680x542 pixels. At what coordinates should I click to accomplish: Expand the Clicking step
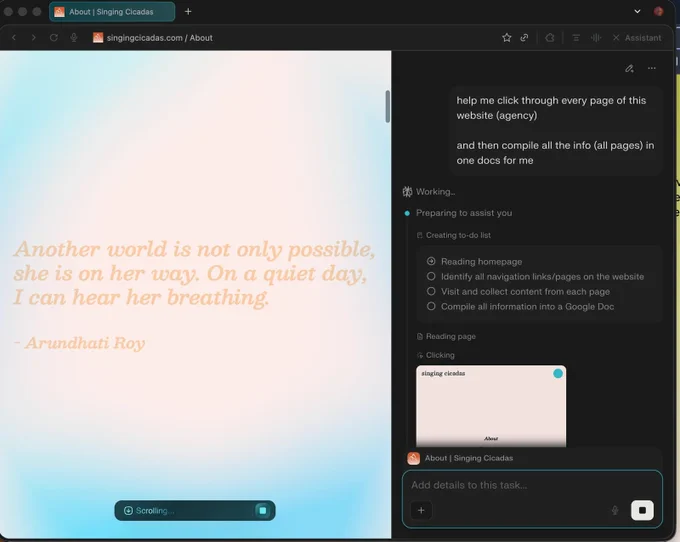(436, 355)
